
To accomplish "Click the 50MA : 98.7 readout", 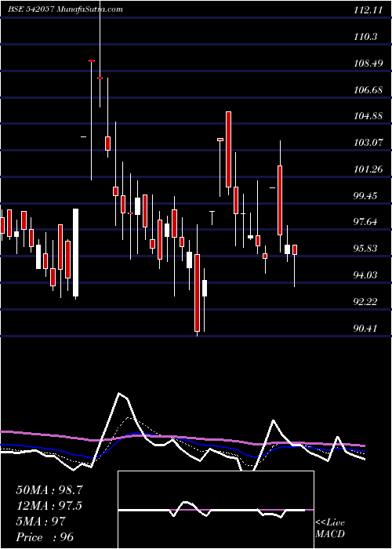I will click(x=49, y=490).
